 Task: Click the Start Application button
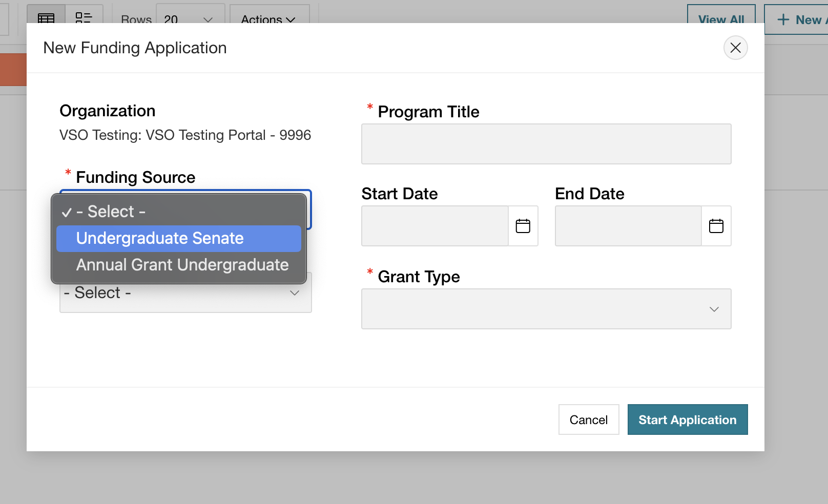(687, 419)
